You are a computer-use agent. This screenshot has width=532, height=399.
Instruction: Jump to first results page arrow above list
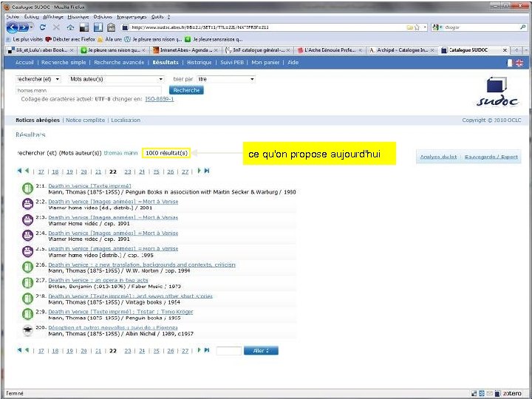(x=19, y=171)
